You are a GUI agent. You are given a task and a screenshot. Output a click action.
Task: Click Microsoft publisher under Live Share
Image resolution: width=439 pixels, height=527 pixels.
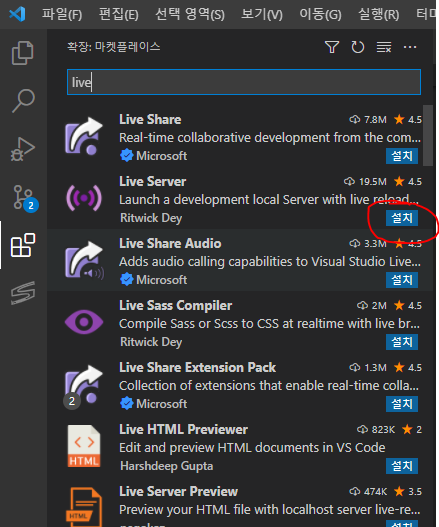pyautogui.click(x=161, y=156)
